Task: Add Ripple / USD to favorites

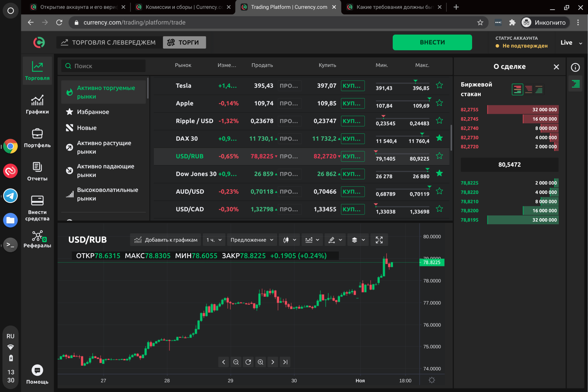Action: [x=439, y=121]
